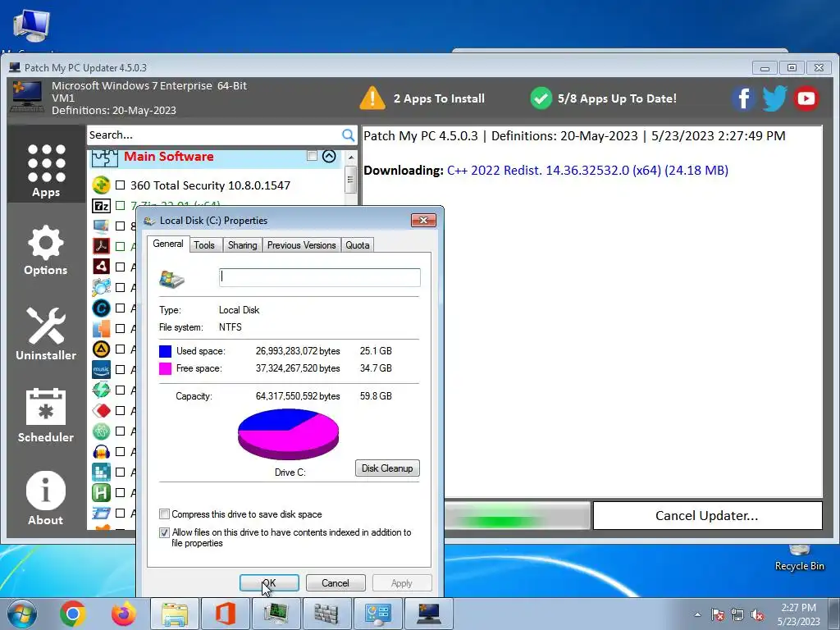Click the C++ 2022 Redist downloading entry

[x=587, y=171]
